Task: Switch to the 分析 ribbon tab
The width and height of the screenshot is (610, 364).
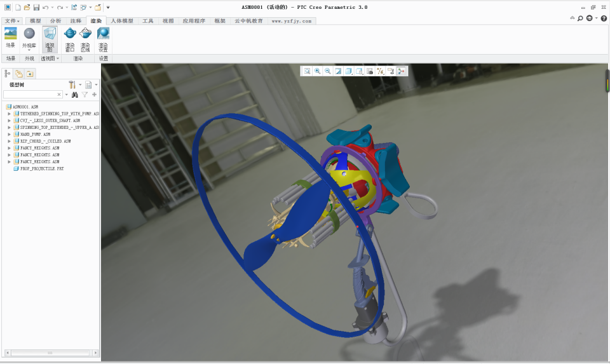Action: tap(56, 21)
